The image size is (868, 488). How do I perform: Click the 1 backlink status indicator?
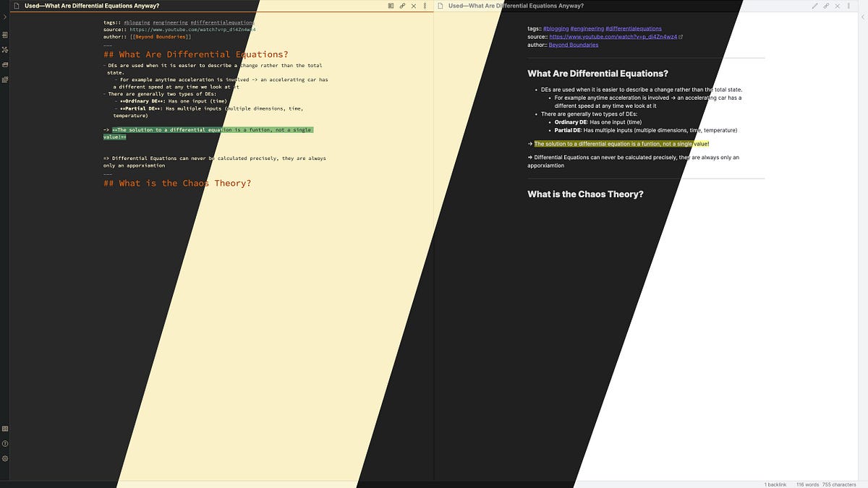point(774,484)
